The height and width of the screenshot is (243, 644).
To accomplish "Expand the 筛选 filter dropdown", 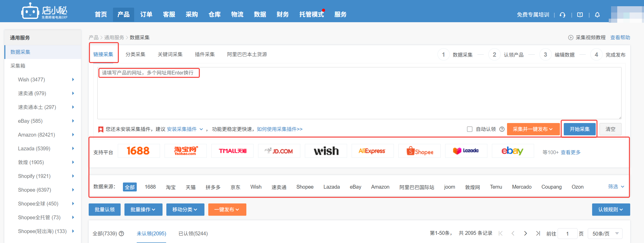I will (616, 187).
